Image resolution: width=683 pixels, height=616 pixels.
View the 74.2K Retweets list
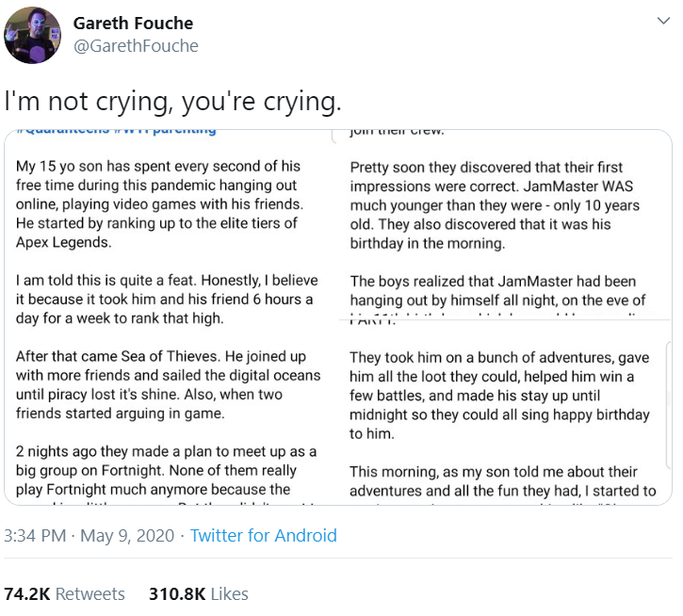(x=64, y=593)
